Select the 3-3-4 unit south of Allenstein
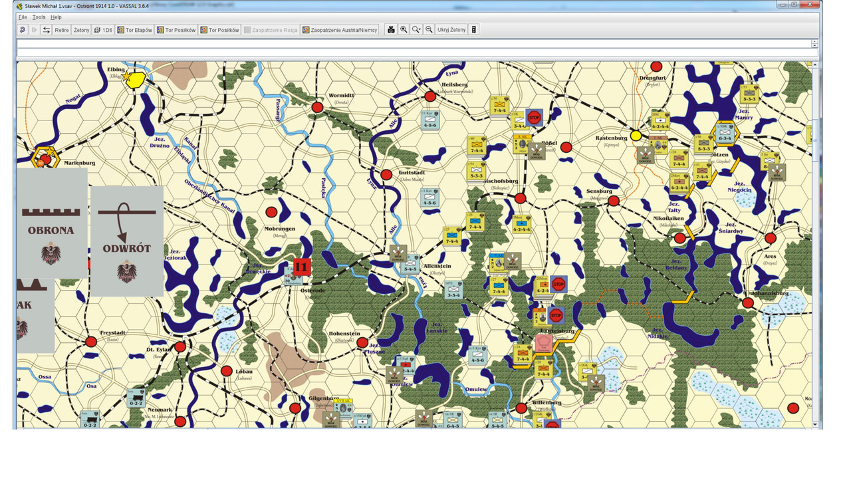Viewport: 851px width, 504px height. [x=454, y=289]
